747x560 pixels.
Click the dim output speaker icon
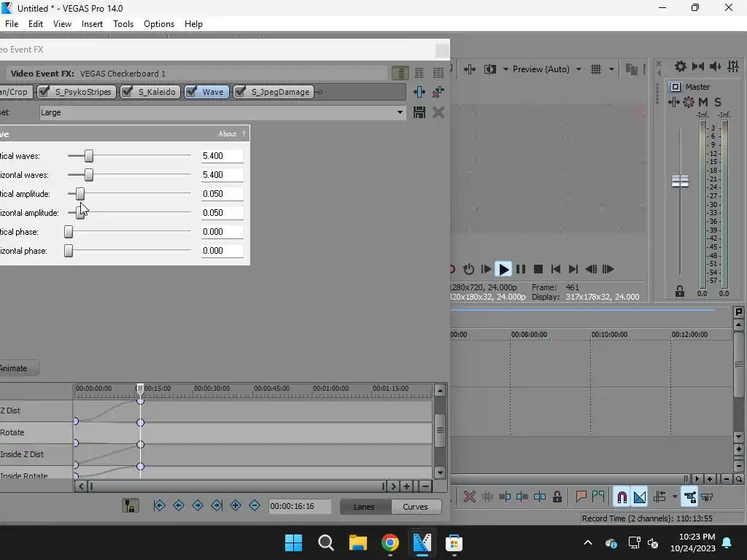click(x=715, y=66)
